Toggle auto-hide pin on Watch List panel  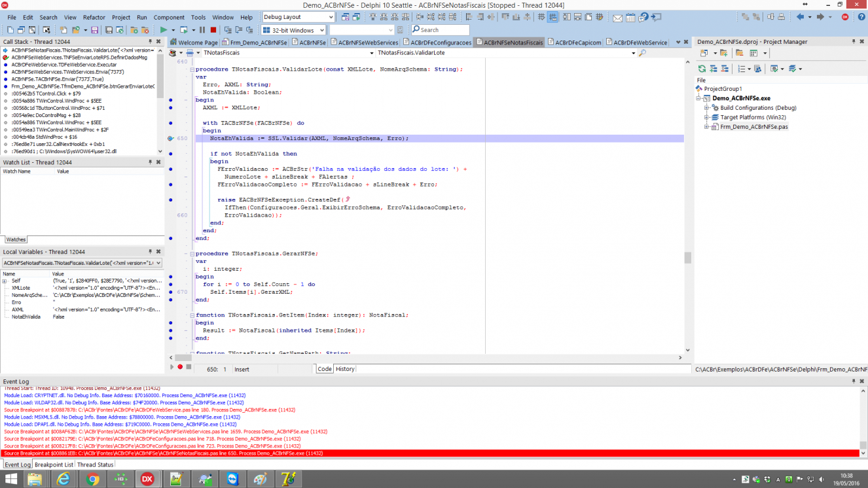coord(150,162)
